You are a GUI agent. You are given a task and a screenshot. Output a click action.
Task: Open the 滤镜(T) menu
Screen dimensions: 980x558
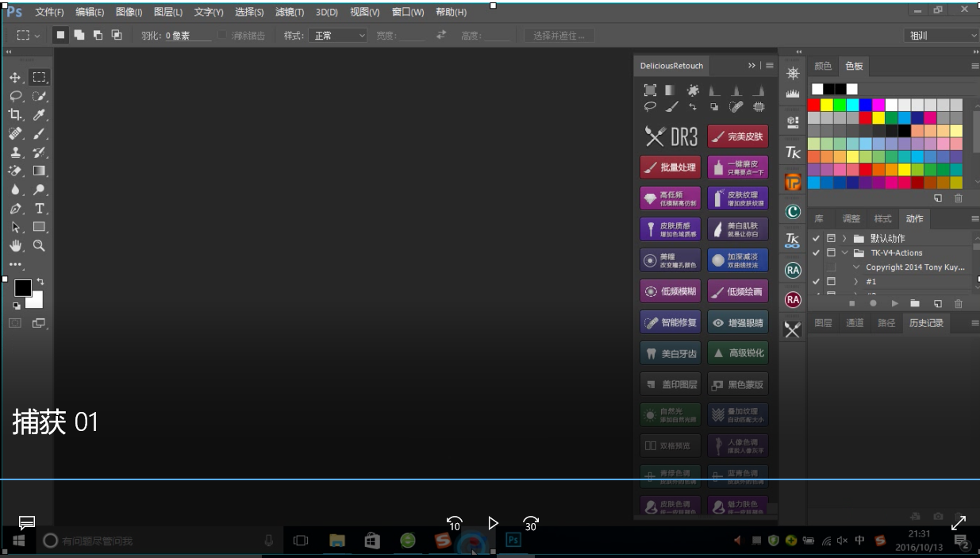click(x=289, y=12)
